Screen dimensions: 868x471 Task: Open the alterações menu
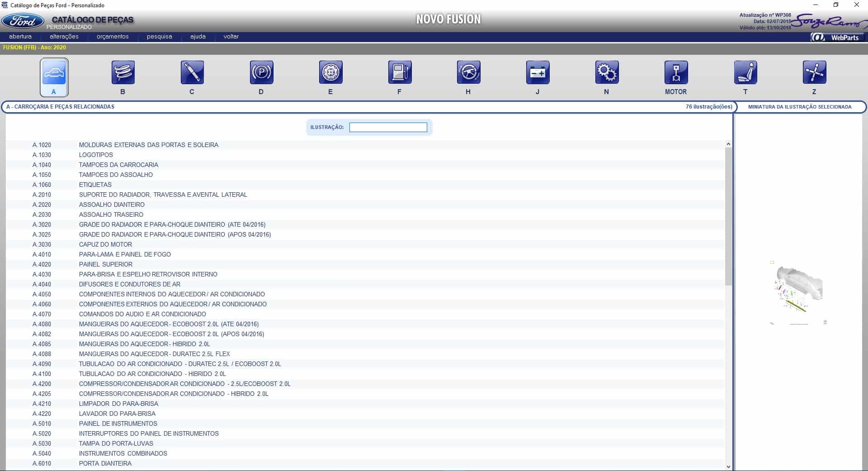pos(64,37)
